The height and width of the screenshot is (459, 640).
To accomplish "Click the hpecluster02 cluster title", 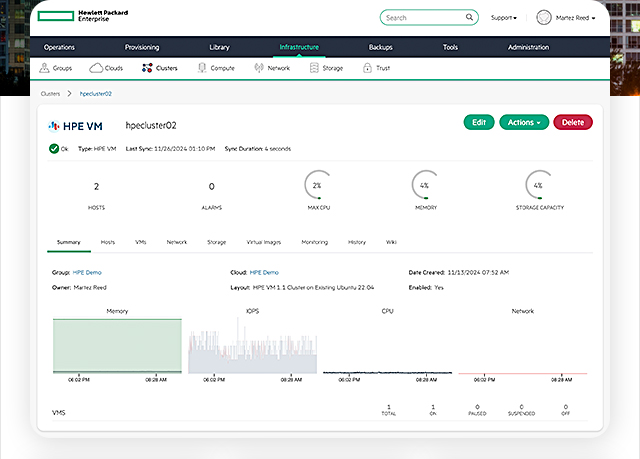I will coord(151,126).
